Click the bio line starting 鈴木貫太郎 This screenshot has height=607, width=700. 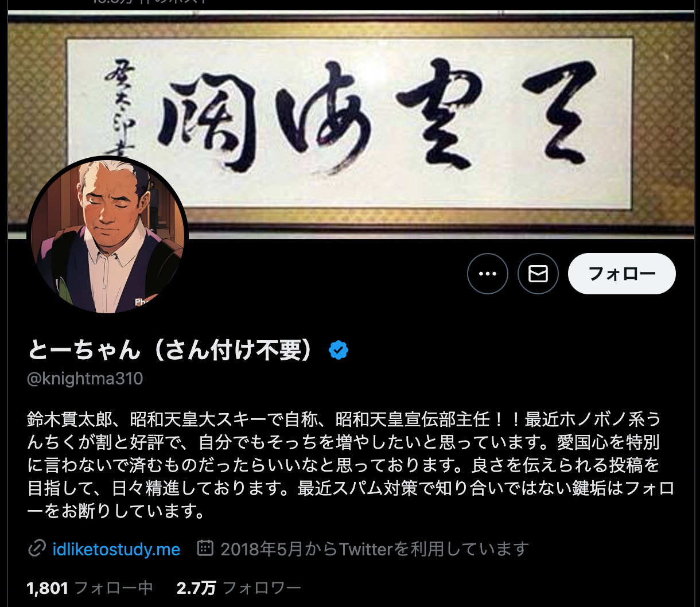click(344, 419)
